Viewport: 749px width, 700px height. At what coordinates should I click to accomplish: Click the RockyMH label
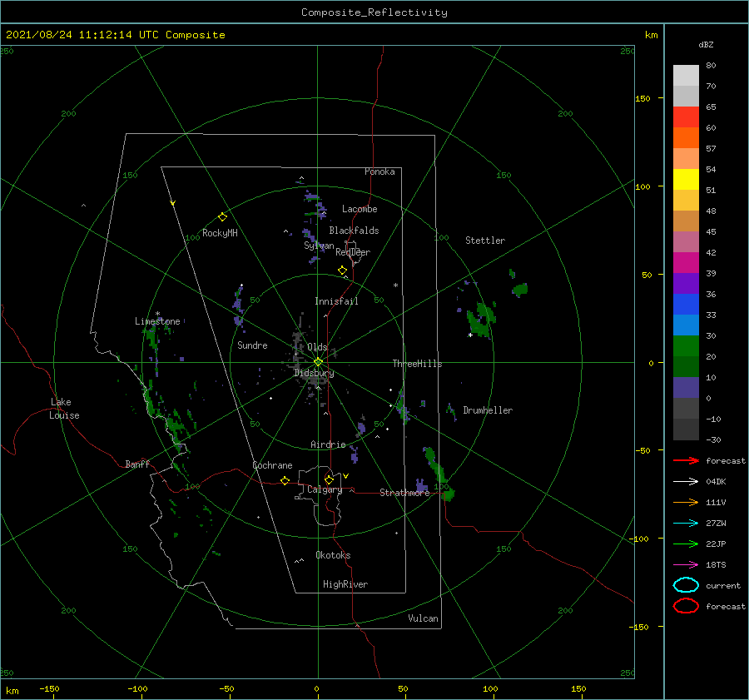[x=220, y=233]
